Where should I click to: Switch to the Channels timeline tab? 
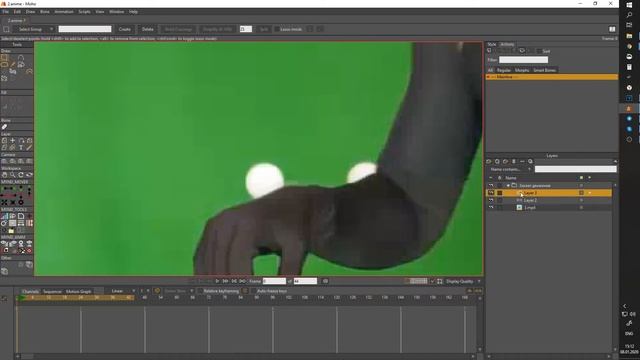coord(30,291)
